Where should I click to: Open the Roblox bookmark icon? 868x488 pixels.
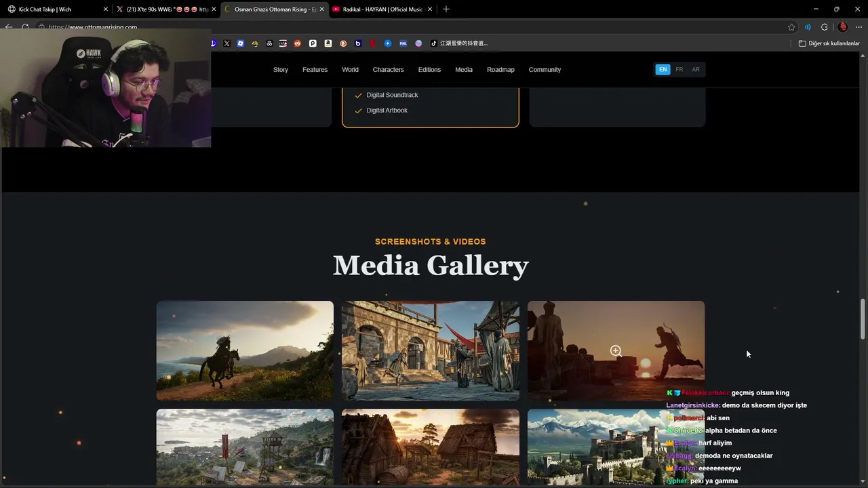(x=241, y=43)
